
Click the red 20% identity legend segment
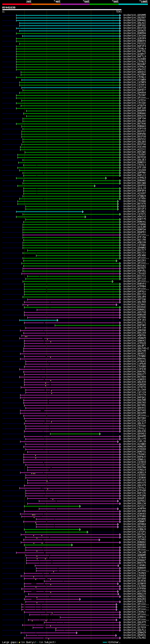pos(17,4)
